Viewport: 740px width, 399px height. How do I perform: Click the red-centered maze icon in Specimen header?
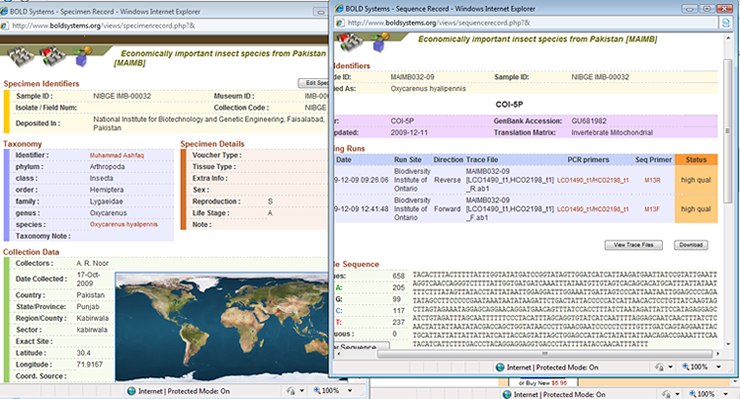(52, 56)
